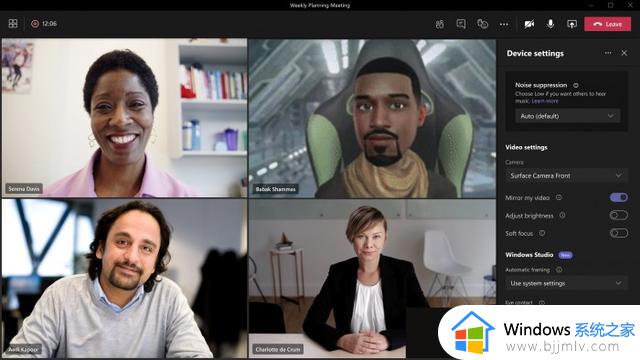The image size is (640, 360).
Task: Open the meeting chat panel
Action: pos(461,24)
